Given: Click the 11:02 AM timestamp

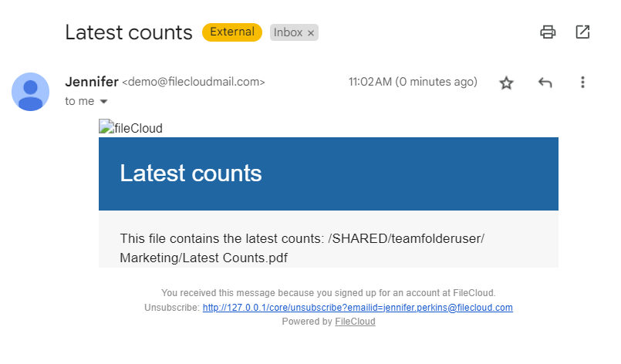Looking at the screenshot, I should pos(413,82).
